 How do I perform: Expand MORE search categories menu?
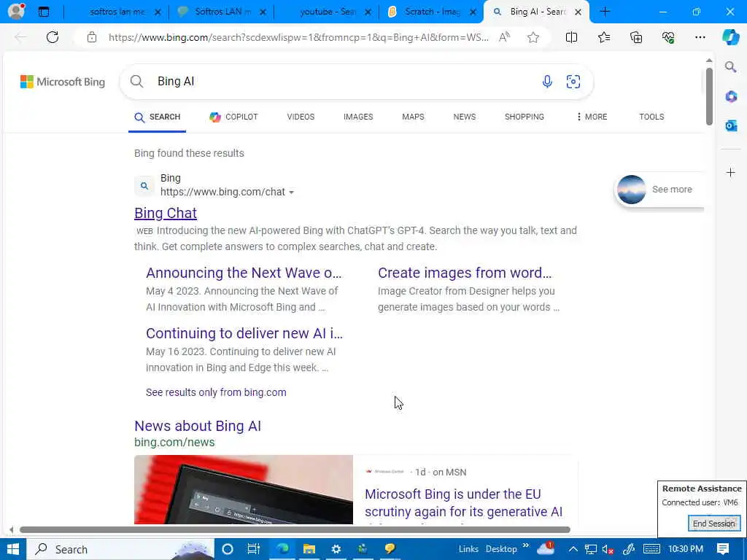(592, 117)
